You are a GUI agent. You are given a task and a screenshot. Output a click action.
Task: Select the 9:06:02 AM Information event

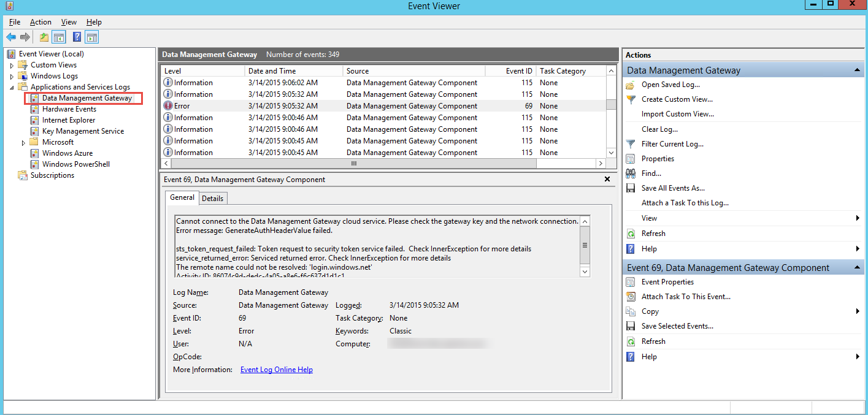(x=383, y=83)
